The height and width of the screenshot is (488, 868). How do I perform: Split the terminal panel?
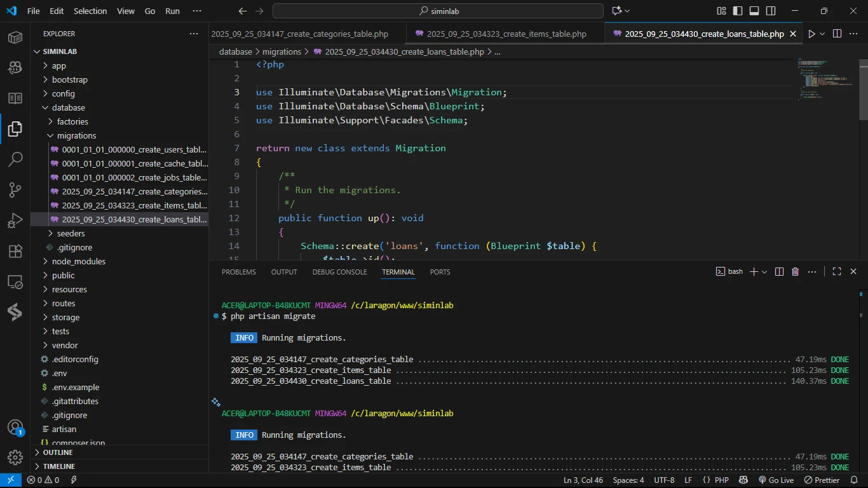pyautogui.click(x=780, y=272)
